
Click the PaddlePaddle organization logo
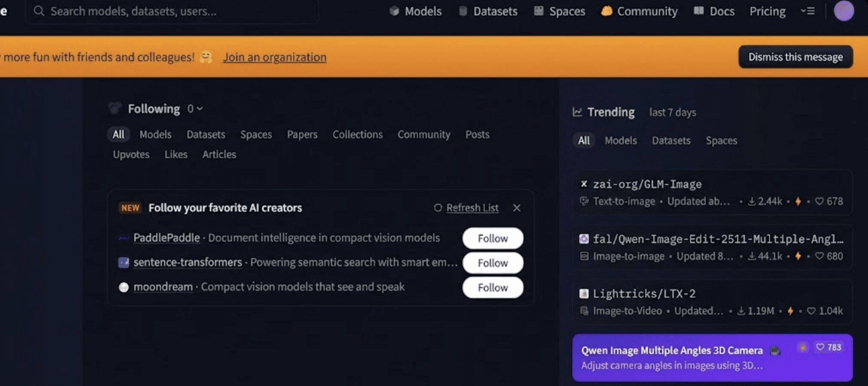pos(124,238)
